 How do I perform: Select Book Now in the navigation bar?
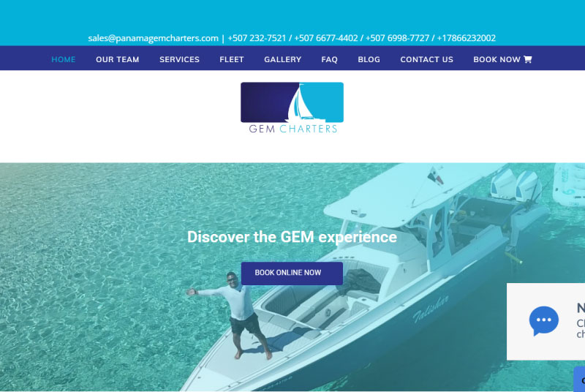497,59
